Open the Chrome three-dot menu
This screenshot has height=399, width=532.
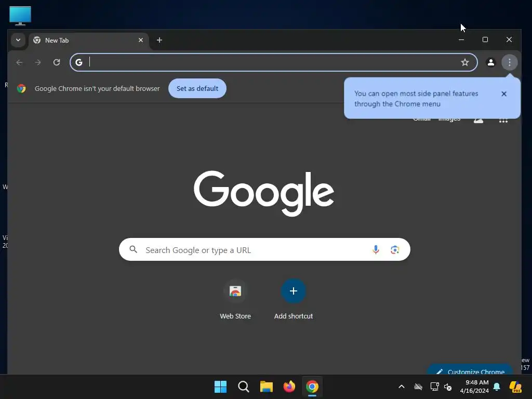509,62
